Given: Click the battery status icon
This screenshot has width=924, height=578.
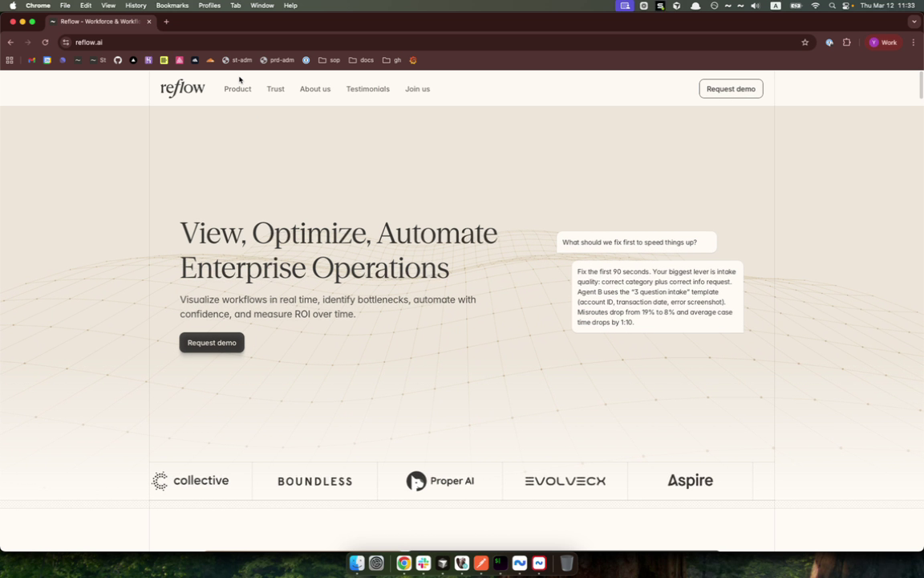Looking at the screenshot, I should coord(796,6).
